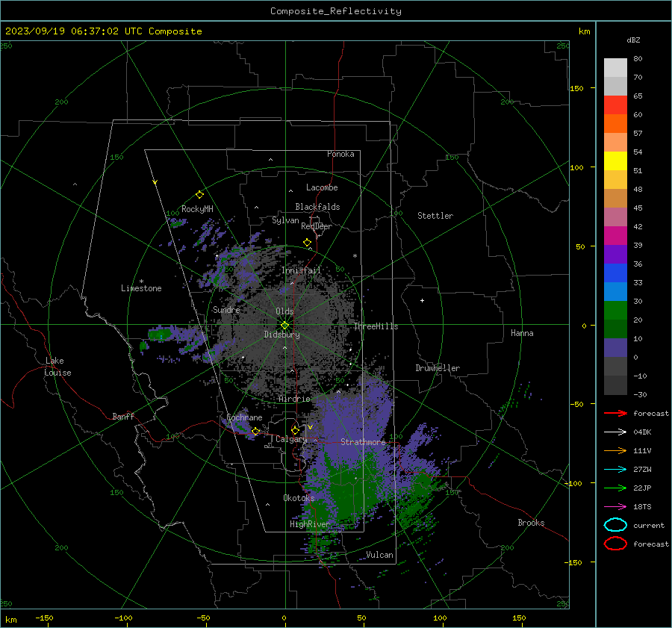
Task: Click the RockyMH label
Action: tap(197, 209)
